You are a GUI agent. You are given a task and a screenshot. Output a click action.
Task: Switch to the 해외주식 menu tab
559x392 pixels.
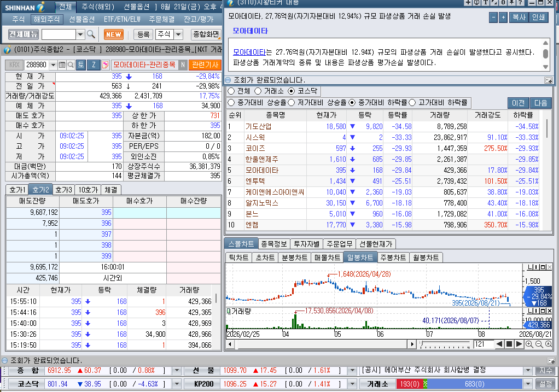(x=46, y=19)
